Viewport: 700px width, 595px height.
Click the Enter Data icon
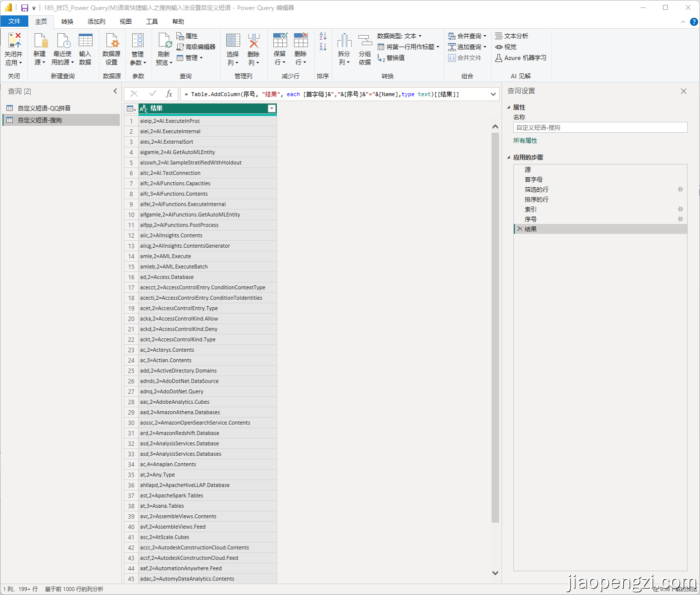coord(85,41)
